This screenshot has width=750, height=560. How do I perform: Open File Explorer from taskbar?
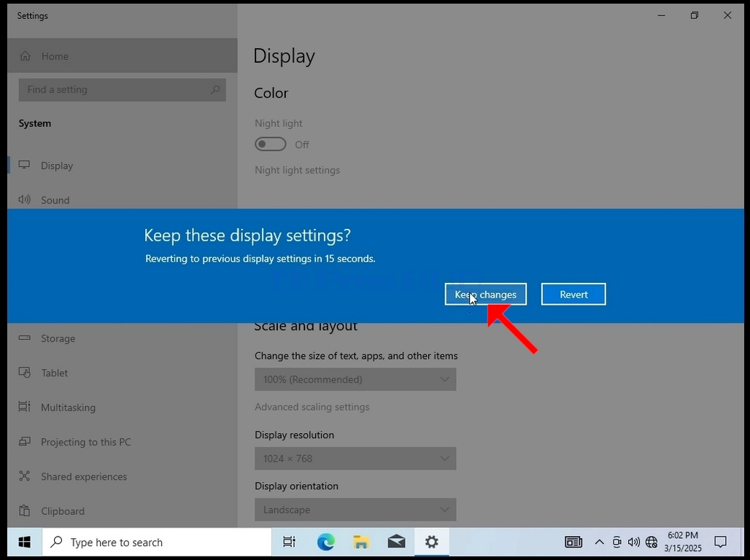click(x=361, y=542)
